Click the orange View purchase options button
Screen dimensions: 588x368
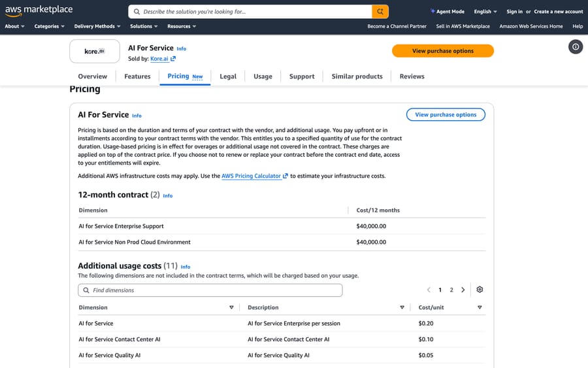click(443, 51)
